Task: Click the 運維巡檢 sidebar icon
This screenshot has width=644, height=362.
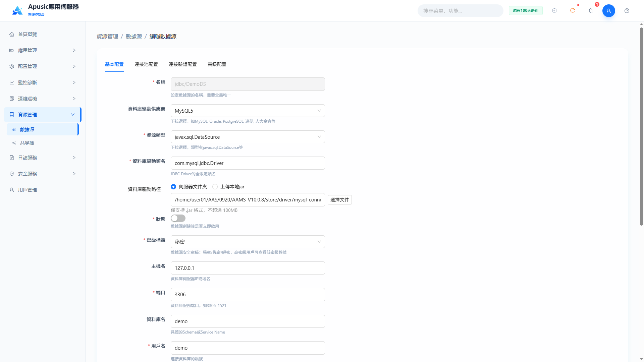Action: pos(12,99)
